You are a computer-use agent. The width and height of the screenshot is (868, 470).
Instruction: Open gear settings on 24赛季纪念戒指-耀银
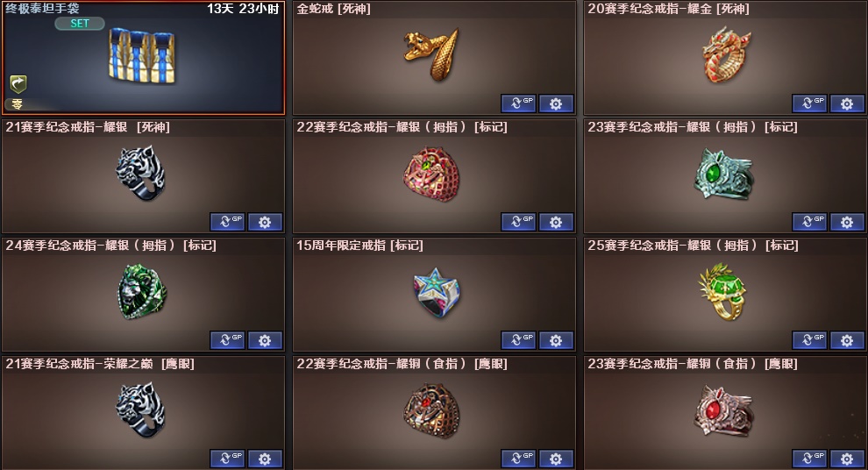265,340
